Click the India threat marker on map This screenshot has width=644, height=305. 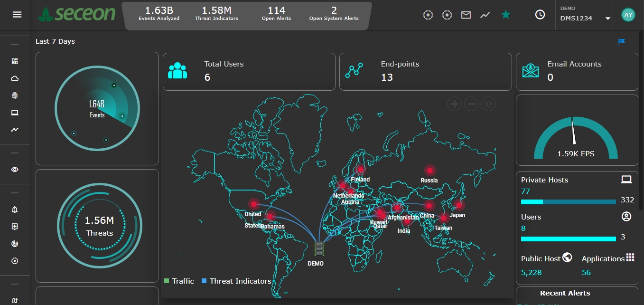click(407, 221)
